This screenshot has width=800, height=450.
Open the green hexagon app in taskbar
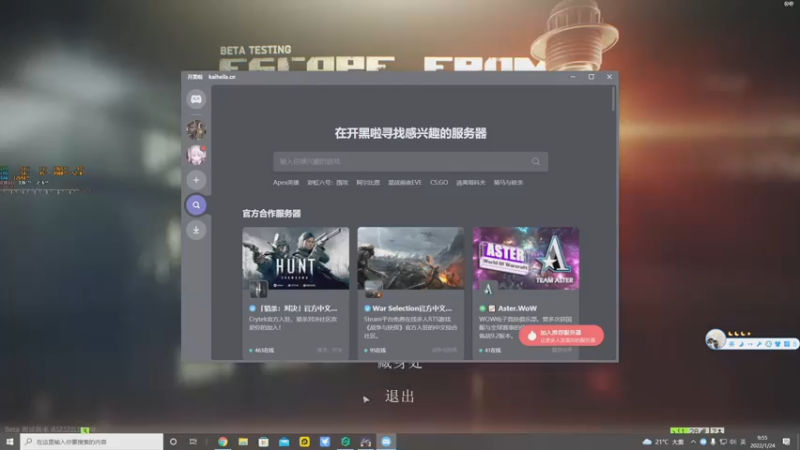[x=345, y=442]
